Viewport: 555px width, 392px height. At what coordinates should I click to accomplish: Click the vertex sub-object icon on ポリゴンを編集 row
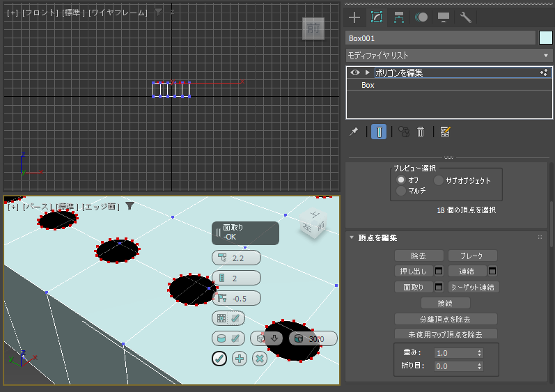point(544,72)
